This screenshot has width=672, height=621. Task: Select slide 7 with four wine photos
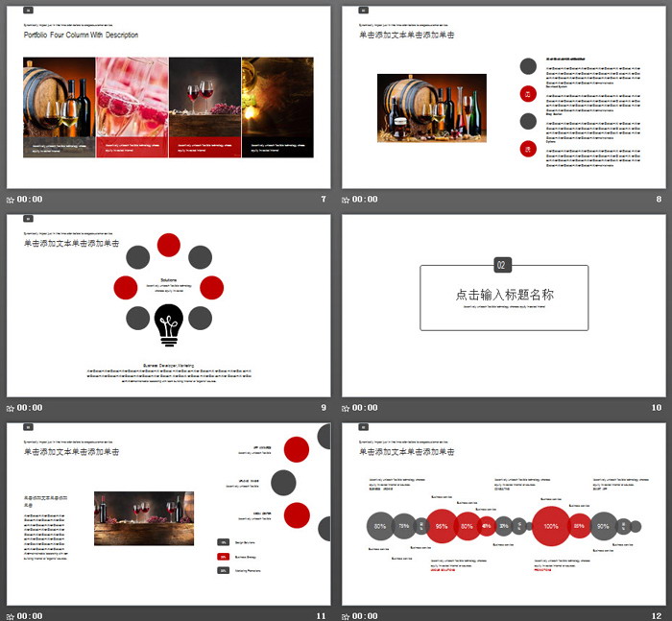coord(168,97)
